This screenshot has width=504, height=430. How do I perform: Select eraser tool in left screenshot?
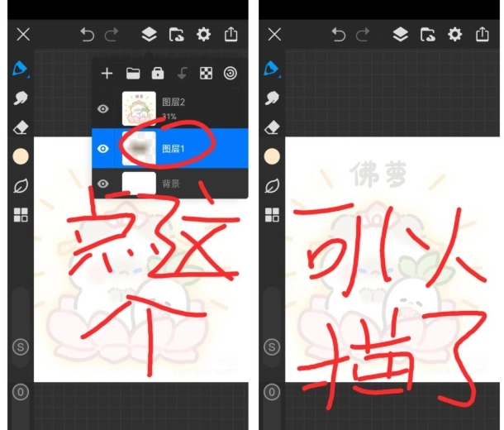[21, 127]
